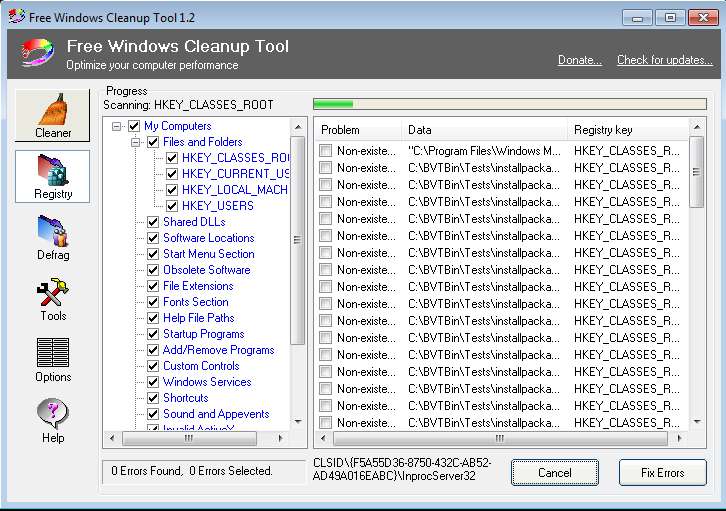The image size is (726, 511).
Task: Collapse the Files and Folders node
Action: 137,142
